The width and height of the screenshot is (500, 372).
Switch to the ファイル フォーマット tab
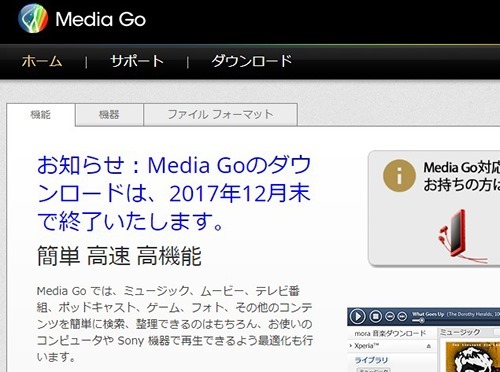(220, 115)
